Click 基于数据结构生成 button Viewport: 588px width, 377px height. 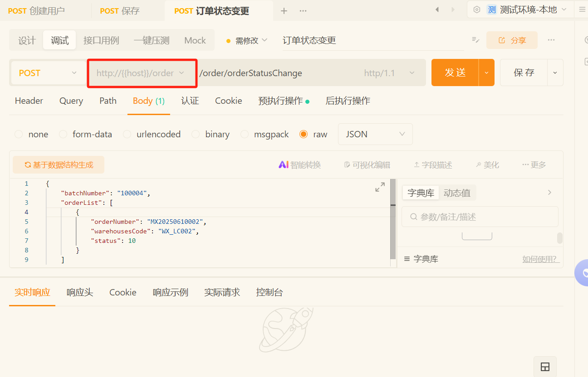coord(59,165)
